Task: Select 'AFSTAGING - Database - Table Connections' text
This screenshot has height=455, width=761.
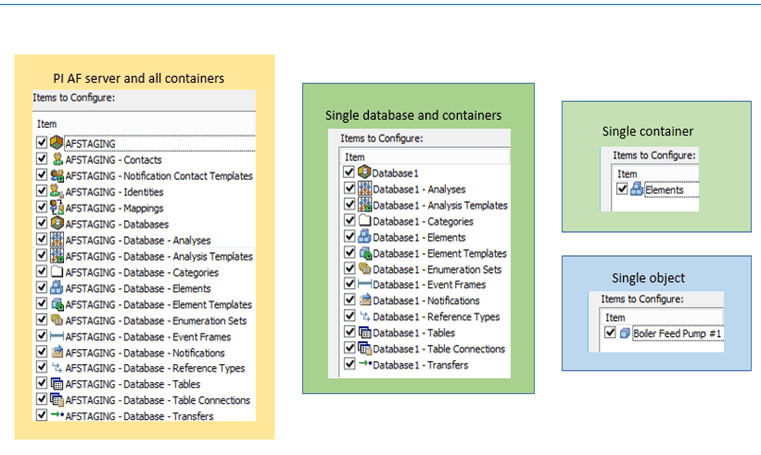Action: pyautogui.click(x=158, y=400)
